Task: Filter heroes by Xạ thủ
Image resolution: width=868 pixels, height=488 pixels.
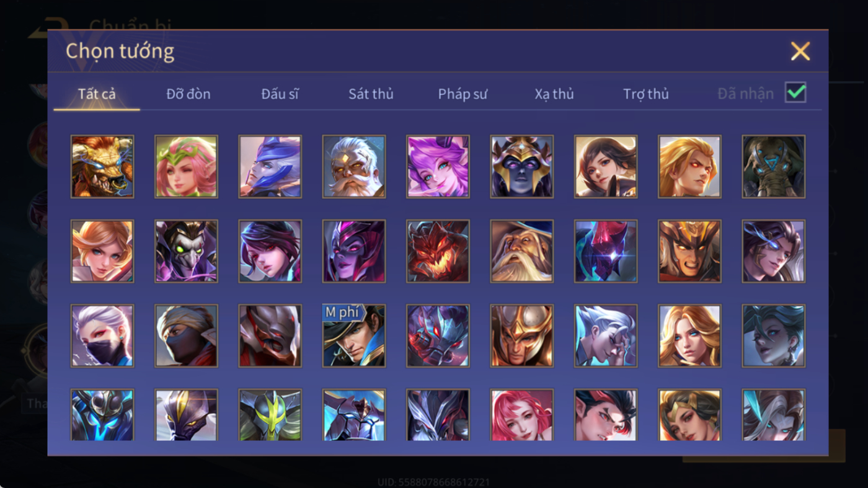Action: coord(554,94)
